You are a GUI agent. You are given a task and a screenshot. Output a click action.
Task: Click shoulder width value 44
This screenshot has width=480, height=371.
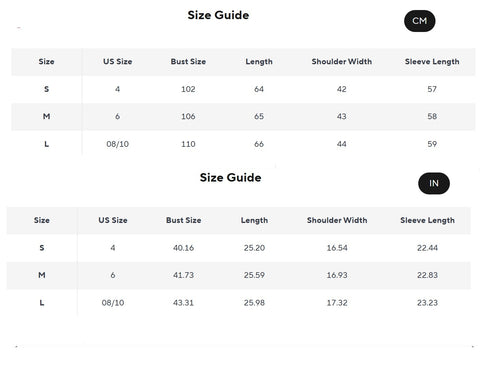(342, 144)
